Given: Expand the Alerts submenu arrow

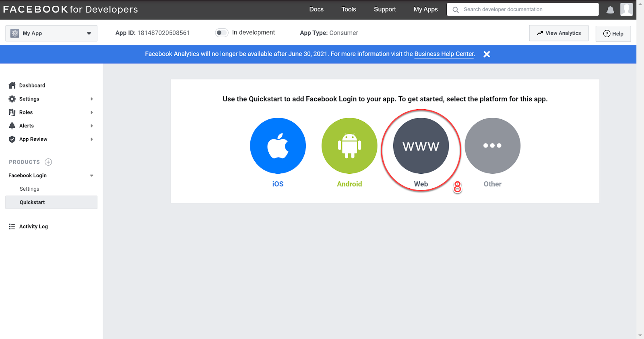Looking at the screenshot, I should click(92, 126).
